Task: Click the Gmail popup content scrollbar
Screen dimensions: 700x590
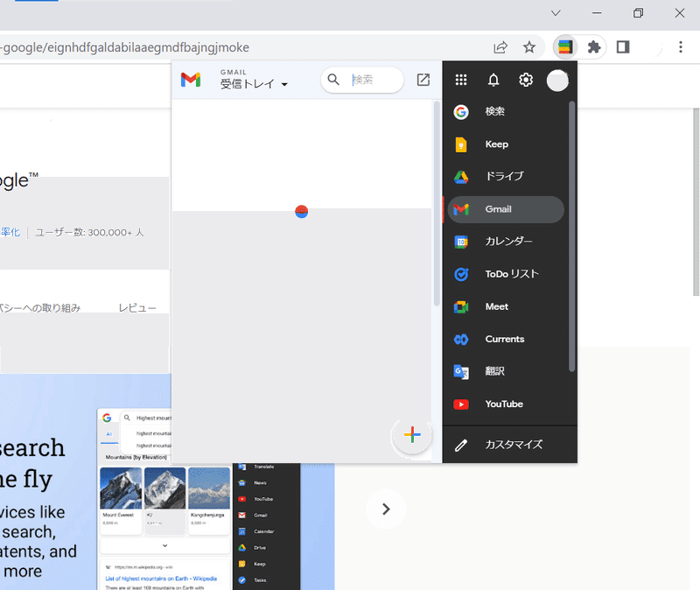Action: 436,203
